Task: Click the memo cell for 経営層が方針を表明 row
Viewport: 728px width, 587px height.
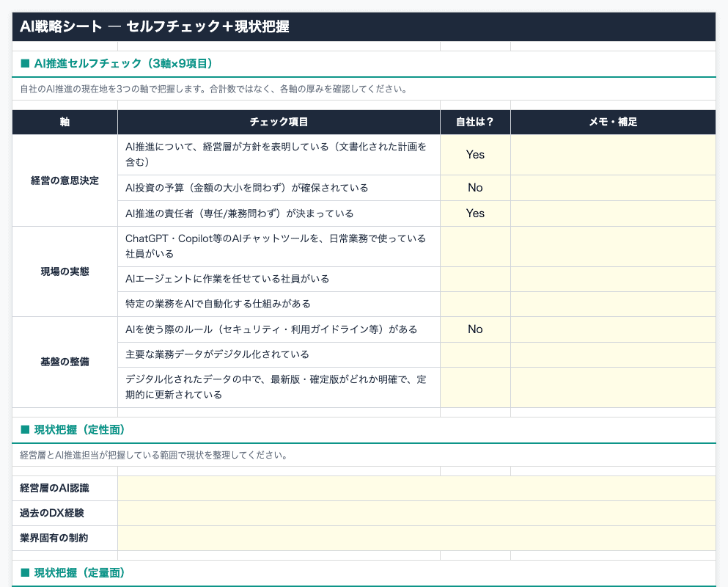Action: pos(613,155)
